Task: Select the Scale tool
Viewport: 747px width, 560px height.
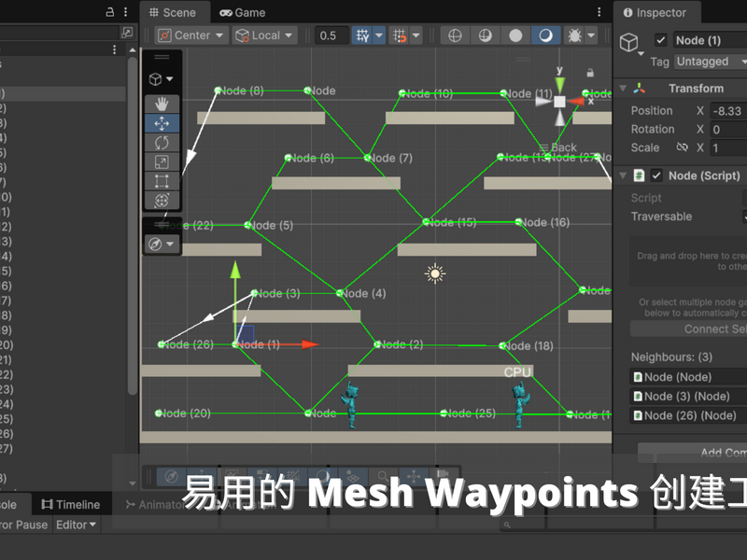Action: [162, 161]
